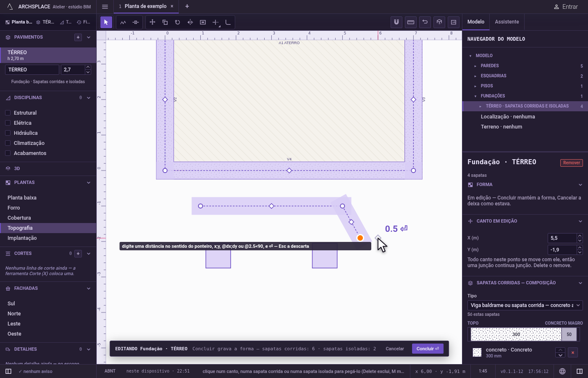
Task: Open the ruler measure tool
Action: point(411,22)
